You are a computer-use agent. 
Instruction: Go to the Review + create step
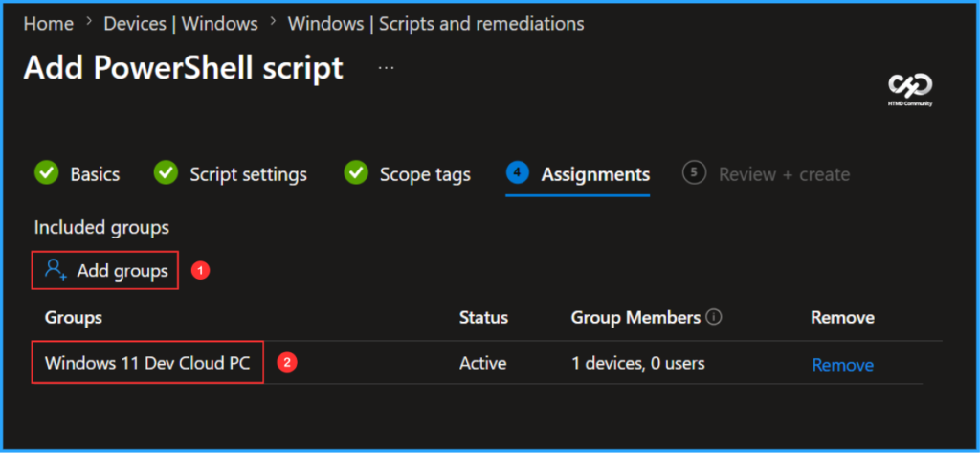pyautogui.click(x=784, y=174)
